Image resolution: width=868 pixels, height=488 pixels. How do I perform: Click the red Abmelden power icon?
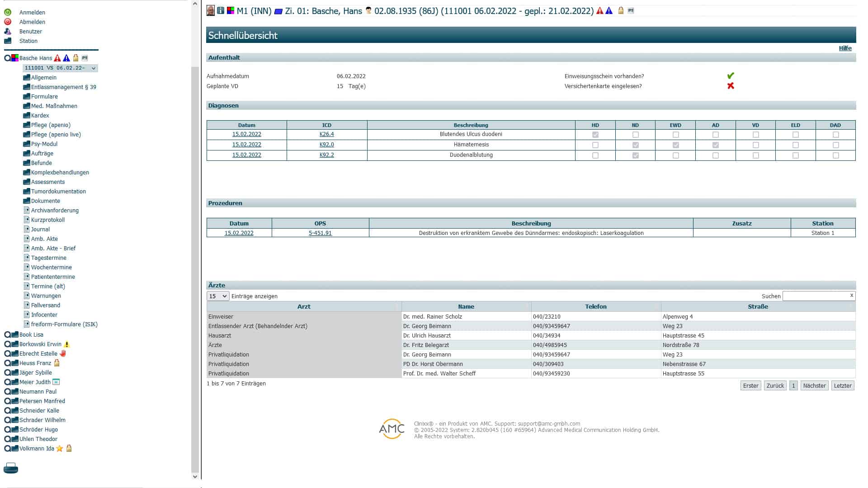pos(8,22)
